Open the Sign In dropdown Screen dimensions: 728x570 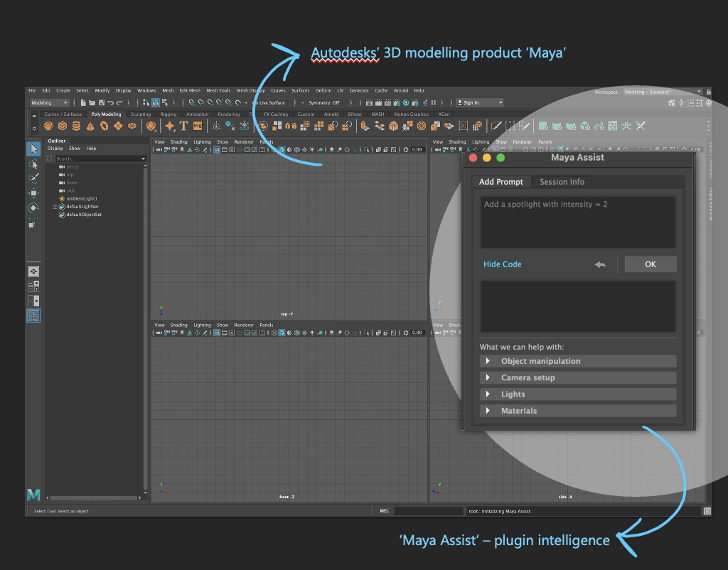pyautogui.click(x=480, y=102)
